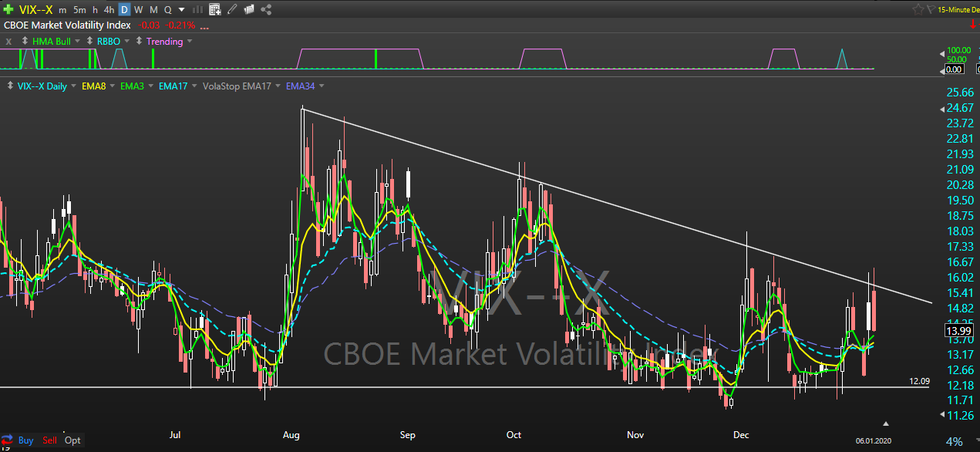Switch to Weekly W timeframe

click(138, 10)
